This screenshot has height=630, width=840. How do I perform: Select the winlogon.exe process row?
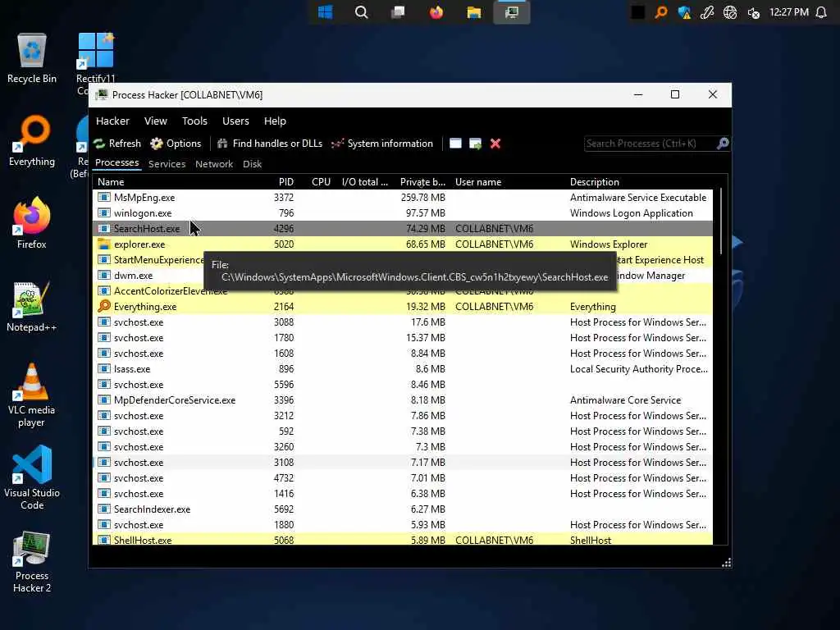click(402, 213)
